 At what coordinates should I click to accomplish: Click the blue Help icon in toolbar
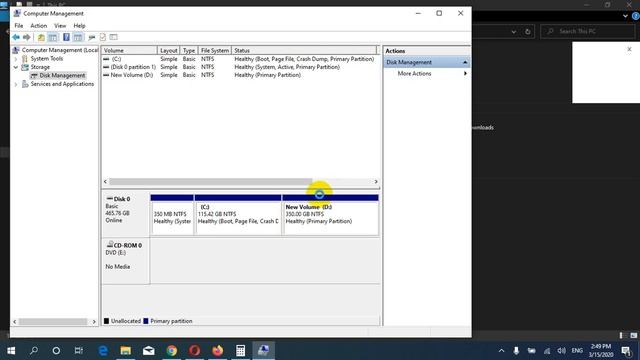(66, 38)
